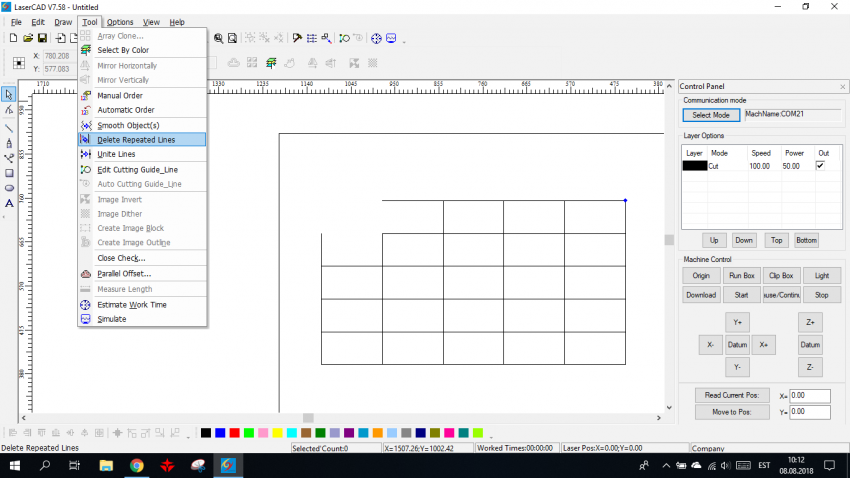
Task: Choose Close Check menu entry
Action: 142,258
